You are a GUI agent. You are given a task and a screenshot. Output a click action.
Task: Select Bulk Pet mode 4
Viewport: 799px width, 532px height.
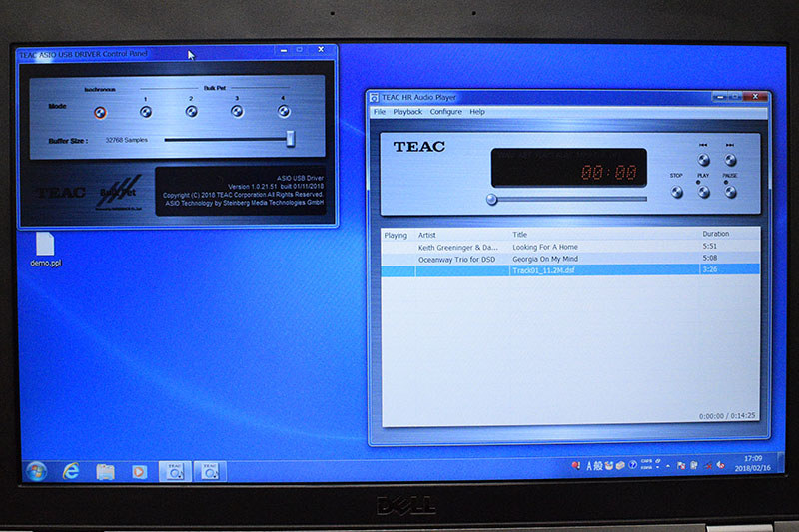[284, 111]
